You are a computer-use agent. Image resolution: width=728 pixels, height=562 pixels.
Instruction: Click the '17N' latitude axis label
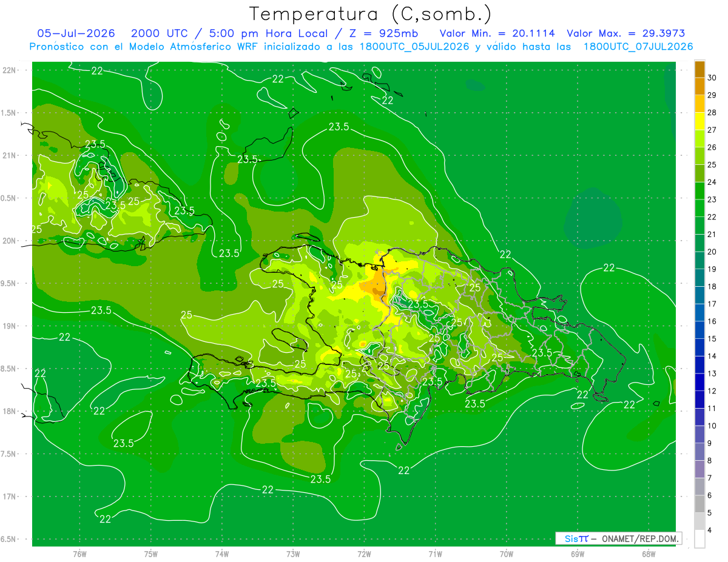click(x=9, y=497)
